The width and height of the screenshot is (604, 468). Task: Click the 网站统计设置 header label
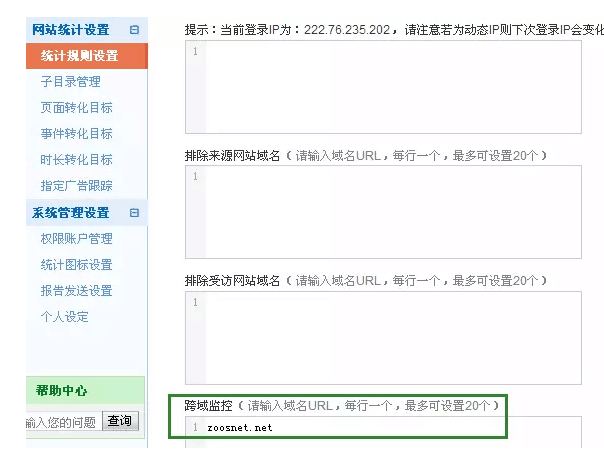(70, 31)
